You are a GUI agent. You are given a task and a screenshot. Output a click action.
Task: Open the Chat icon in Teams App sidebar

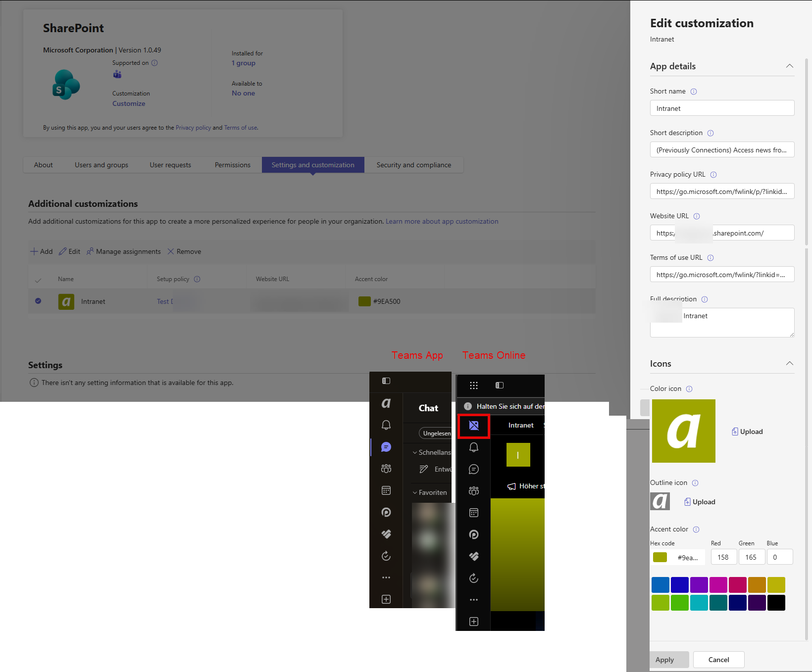coord(386,447)
